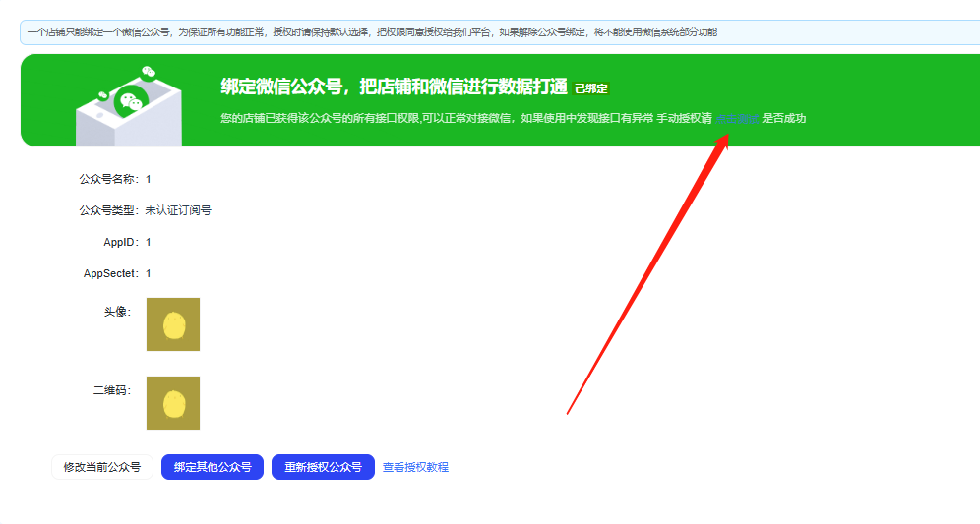The height and width of the screenshot is (524, 980).
Task: Click the 公众号类型 field label
Action: pyautogui.click(x=108, y=210)
